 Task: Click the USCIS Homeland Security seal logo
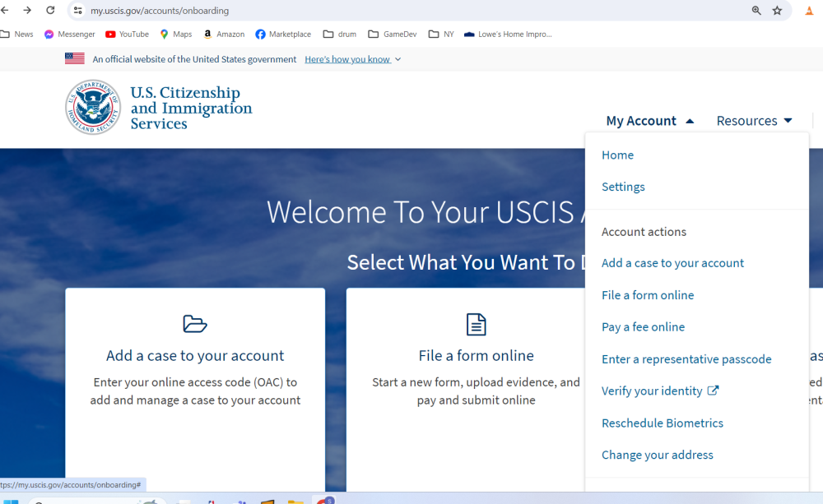coord(93,107)
